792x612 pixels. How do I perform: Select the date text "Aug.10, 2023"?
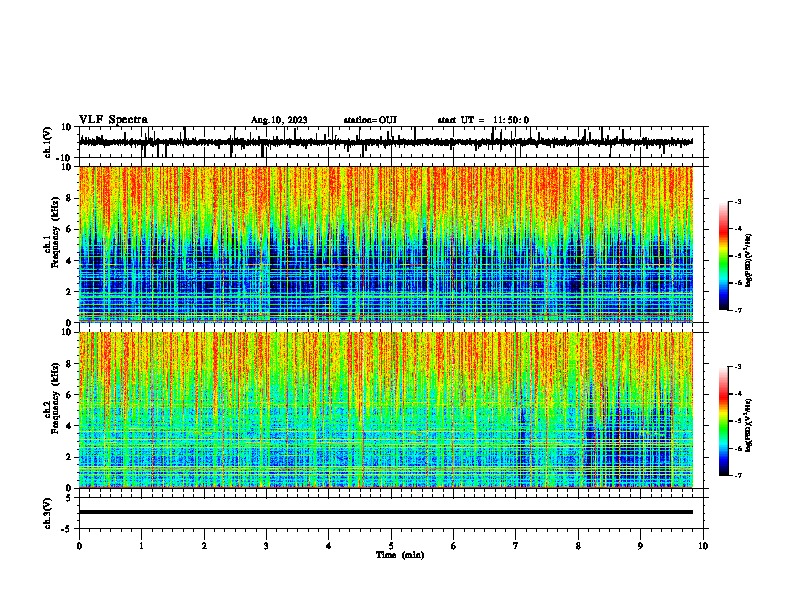[279, 120]
